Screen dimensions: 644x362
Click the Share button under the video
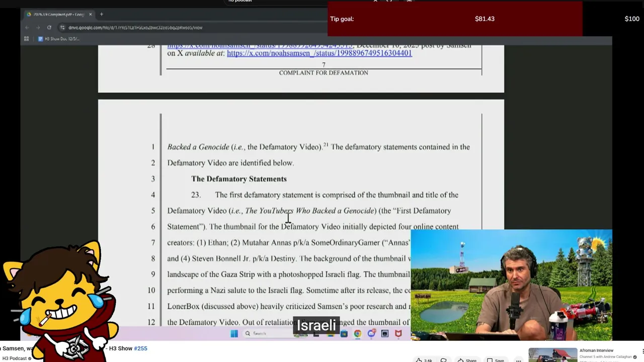[466, 360]
